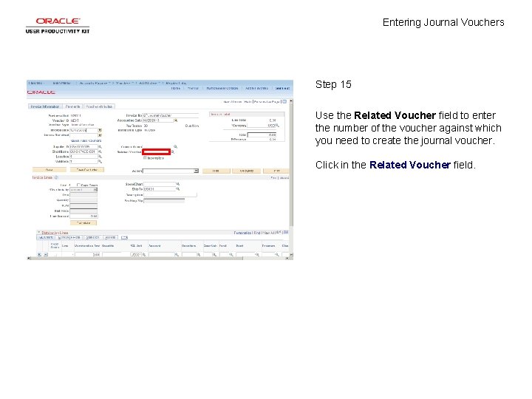Click Find link in Distribution Lines
This screenshot has height=399, width=532.
257,233
